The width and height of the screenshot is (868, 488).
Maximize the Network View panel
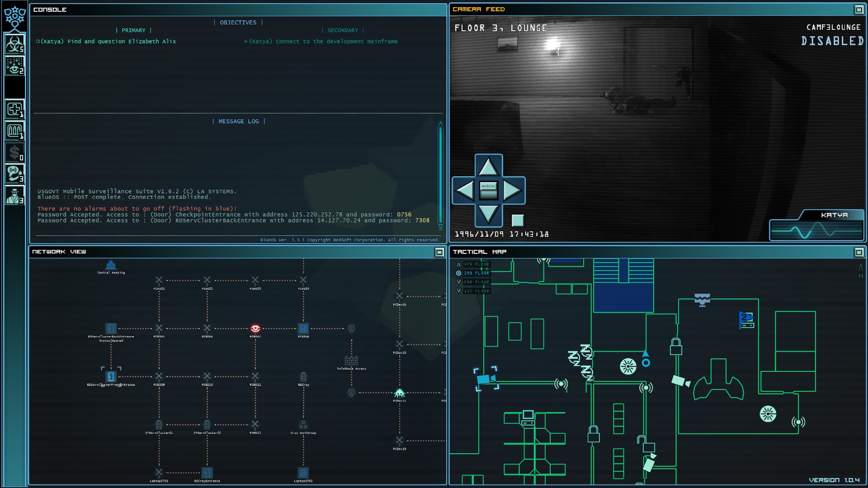pyautogui.click(x=439, y=252)
